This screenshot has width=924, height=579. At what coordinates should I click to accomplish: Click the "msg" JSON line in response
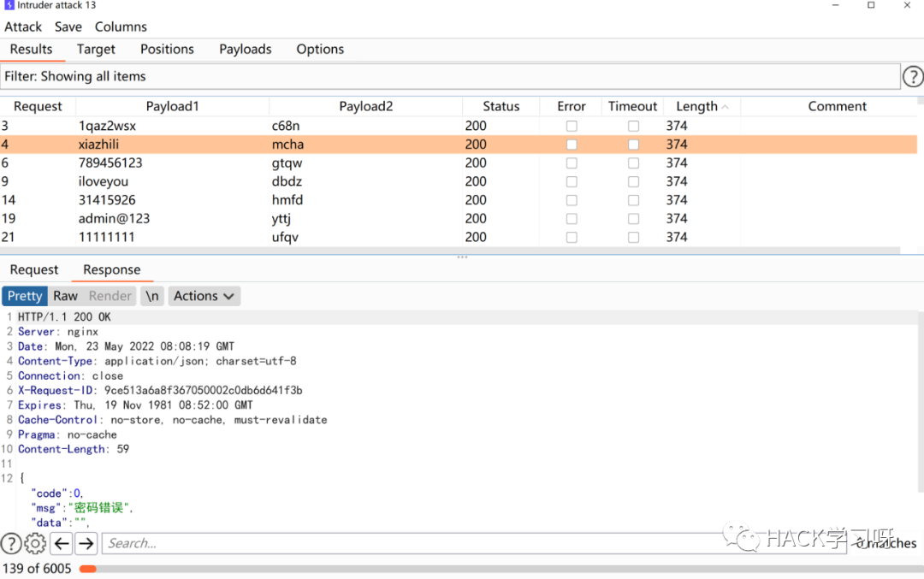[82, 508]
